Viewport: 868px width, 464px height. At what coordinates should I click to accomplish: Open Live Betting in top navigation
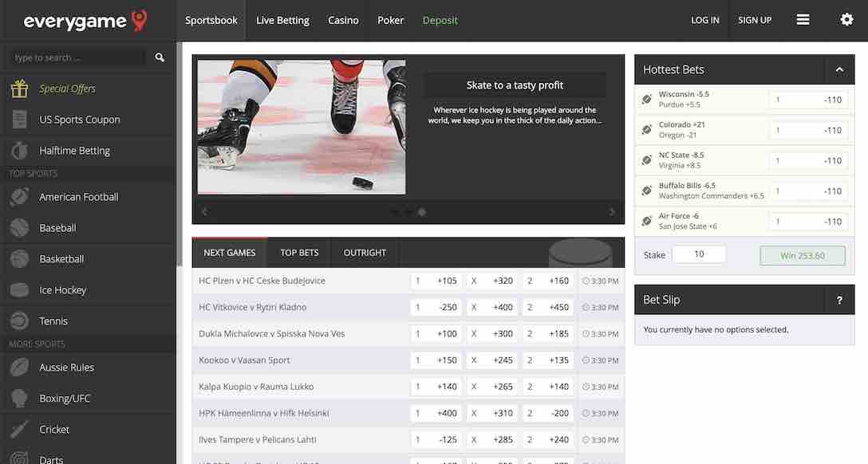click(282, 21)
